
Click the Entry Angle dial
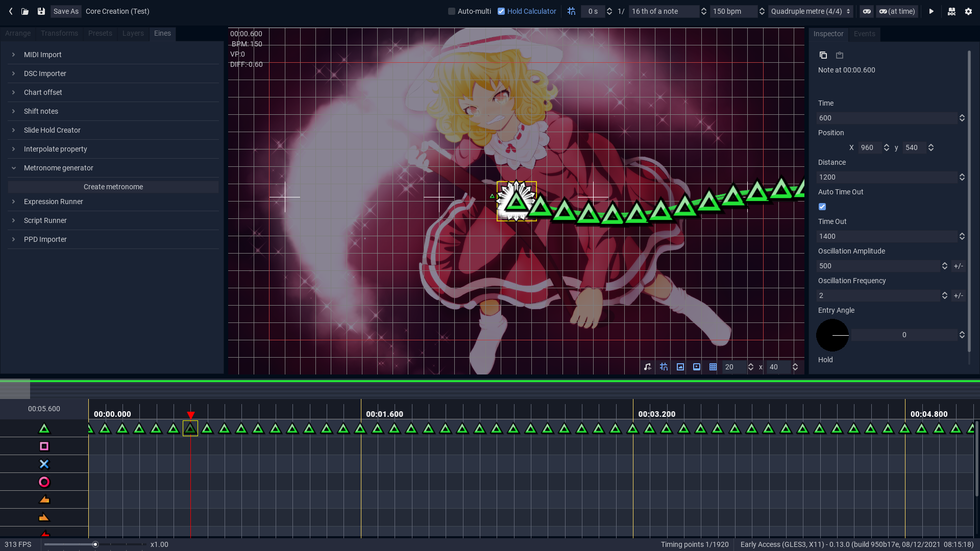coord(832,335)
